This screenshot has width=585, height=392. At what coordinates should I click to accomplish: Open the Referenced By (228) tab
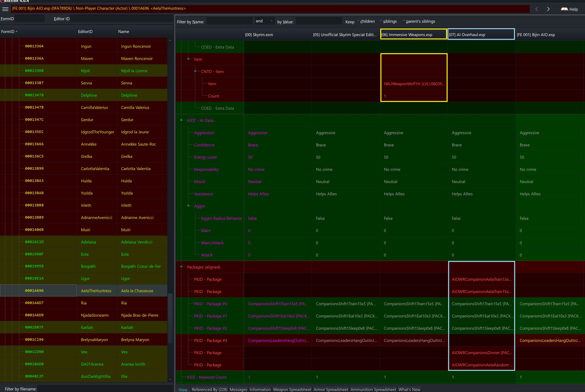coord(209,389)
